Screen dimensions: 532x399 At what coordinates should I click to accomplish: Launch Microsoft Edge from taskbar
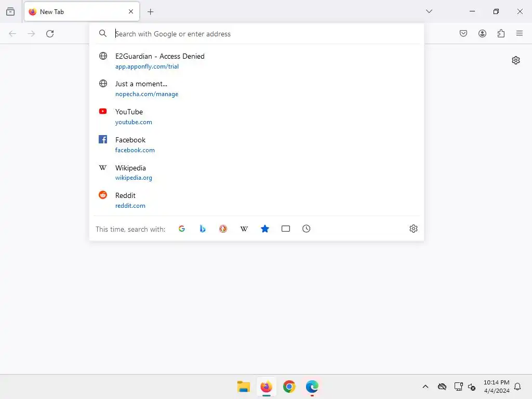[x=312, y=387]
